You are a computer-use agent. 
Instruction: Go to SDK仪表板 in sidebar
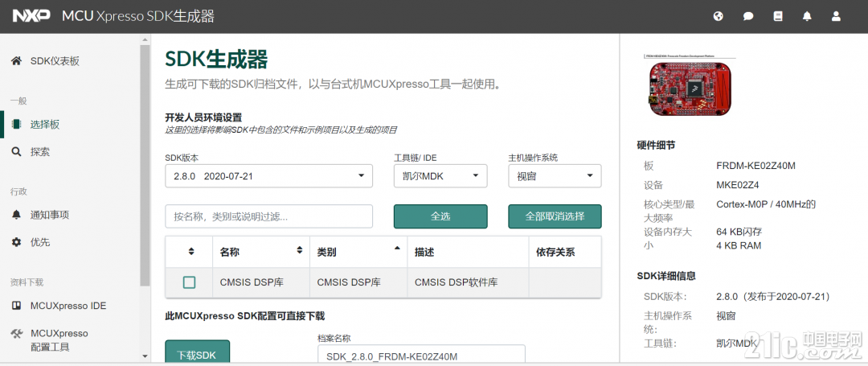click(55, 61)
